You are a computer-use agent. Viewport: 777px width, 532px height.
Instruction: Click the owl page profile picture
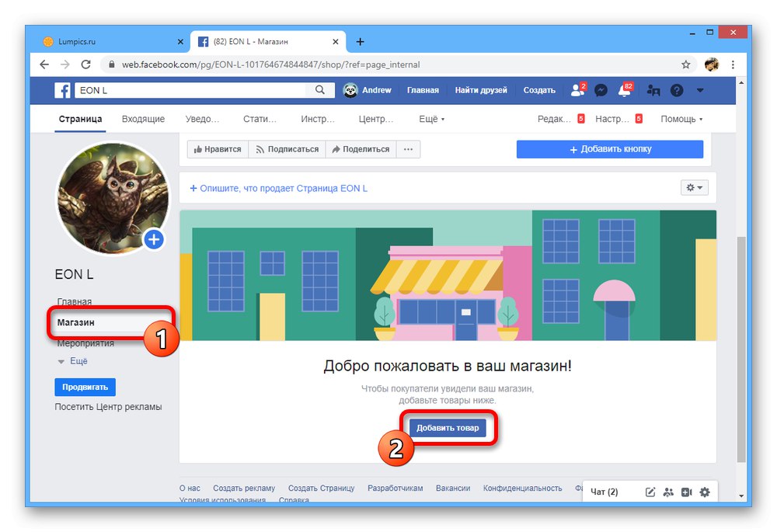point(113,198)
